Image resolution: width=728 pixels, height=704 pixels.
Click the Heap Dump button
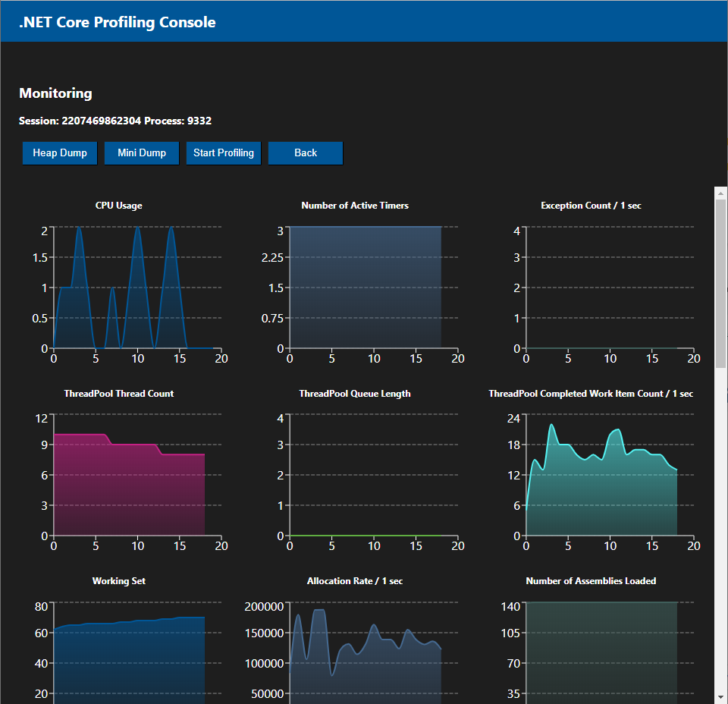point(60,153)
